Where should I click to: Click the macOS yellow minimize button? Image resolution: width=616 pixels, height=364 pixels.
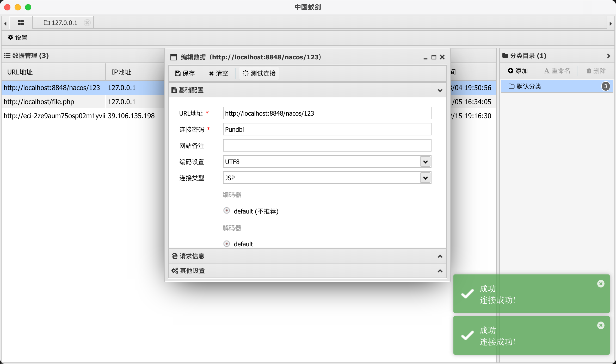18,7
